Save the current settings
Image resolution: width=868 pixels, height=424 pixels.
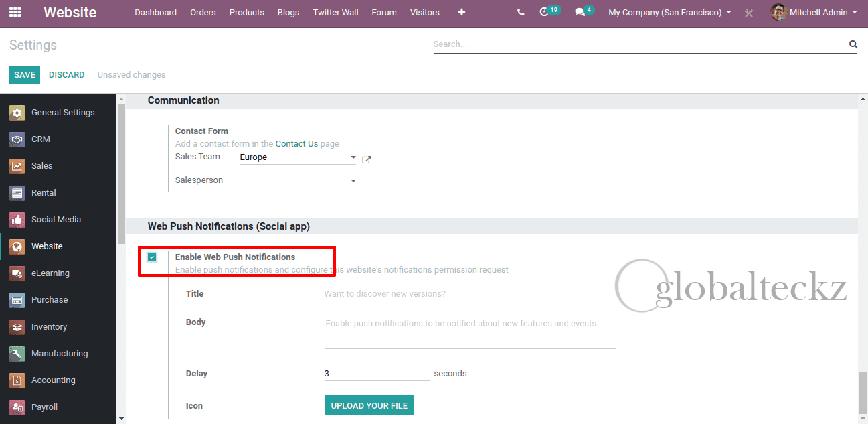tap(24, 74)
